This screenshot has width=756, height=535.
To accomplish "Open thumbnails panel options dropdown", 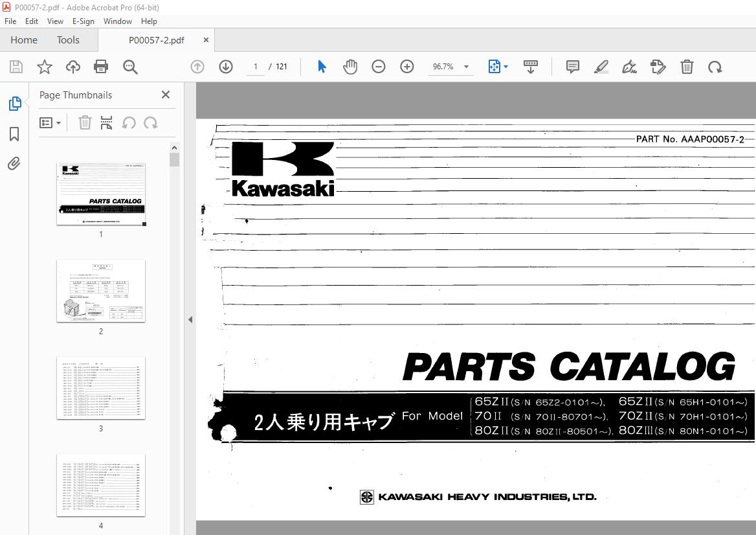I will point(50,123).
